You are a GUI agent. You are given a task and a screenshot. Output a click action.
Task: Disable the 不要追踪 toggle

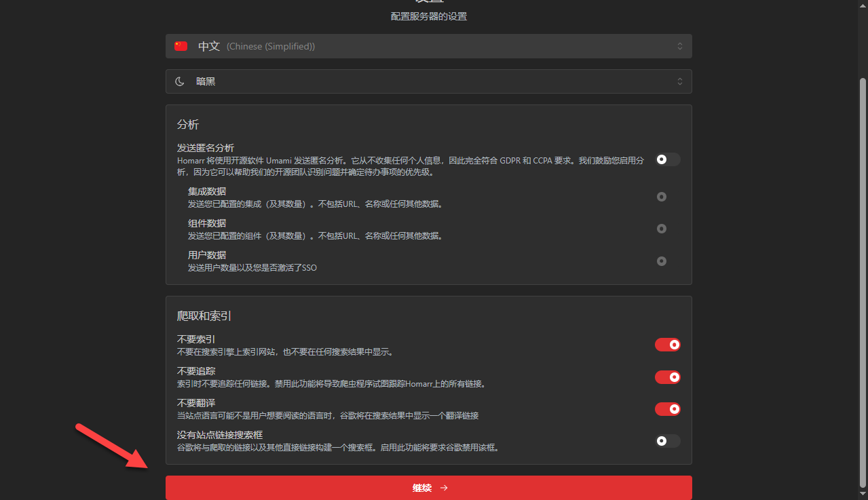[667, 377]
